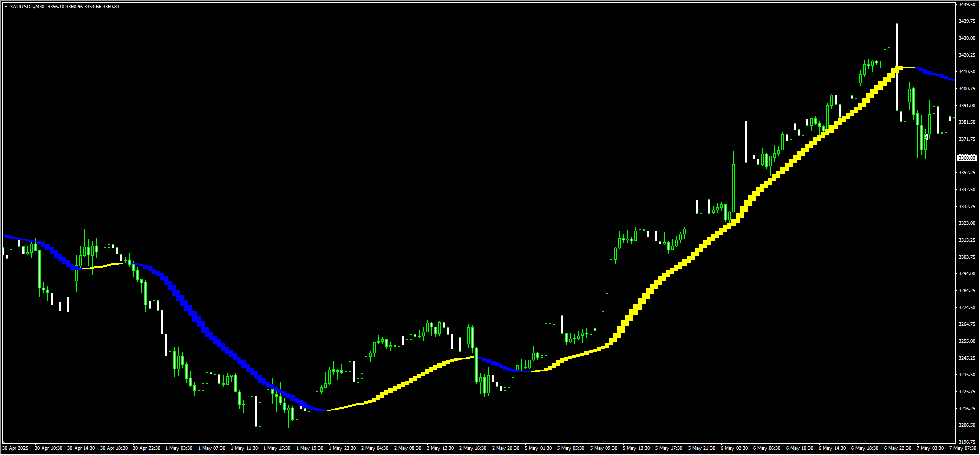The width and height of the screenshot is (980, 455).
Task: Click the XAUUSD.s,M30 chart title text
Action: coord(27,7)
